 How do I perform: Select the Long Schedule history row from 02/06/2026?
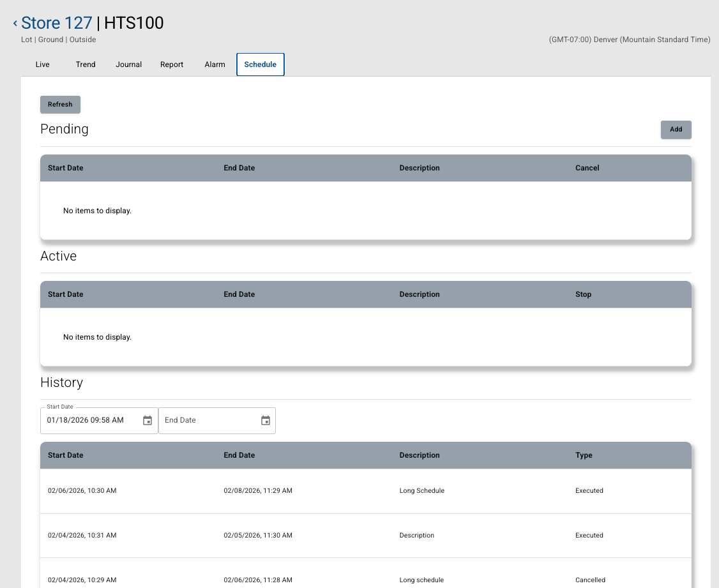[x=365, y=491]
